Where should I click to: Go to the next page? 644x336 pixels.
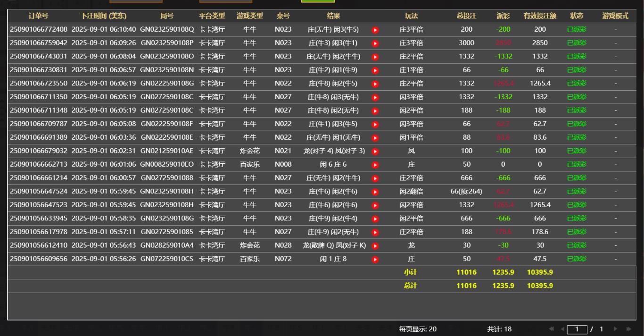point(615,329)
